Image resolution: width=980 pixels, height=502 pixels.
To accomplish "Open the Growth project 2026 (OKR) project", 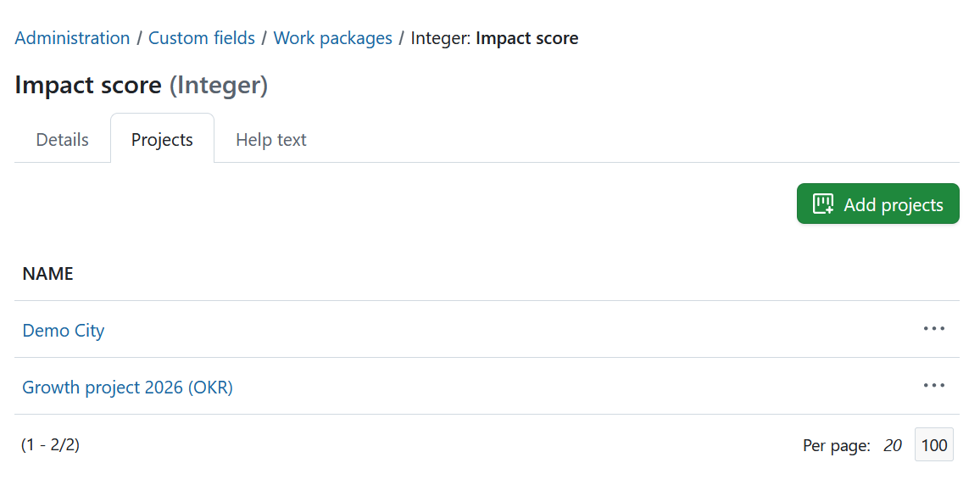I will click(127, 387).
